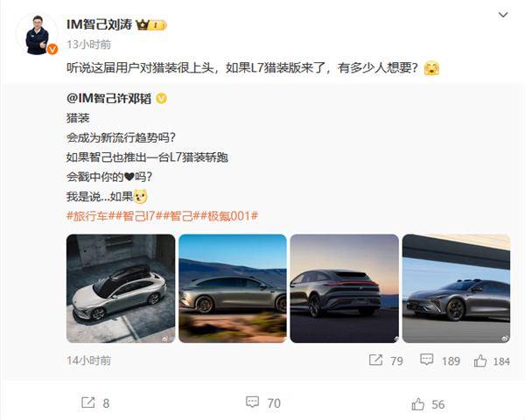
Task: Click the comment icon with 189 count
Action: 427,360
